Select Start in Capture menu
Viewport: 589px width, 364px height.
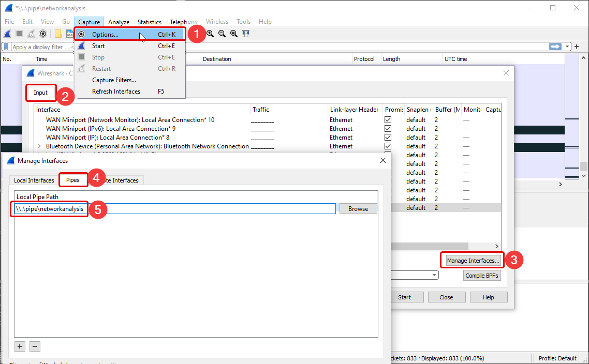[129, 46]
